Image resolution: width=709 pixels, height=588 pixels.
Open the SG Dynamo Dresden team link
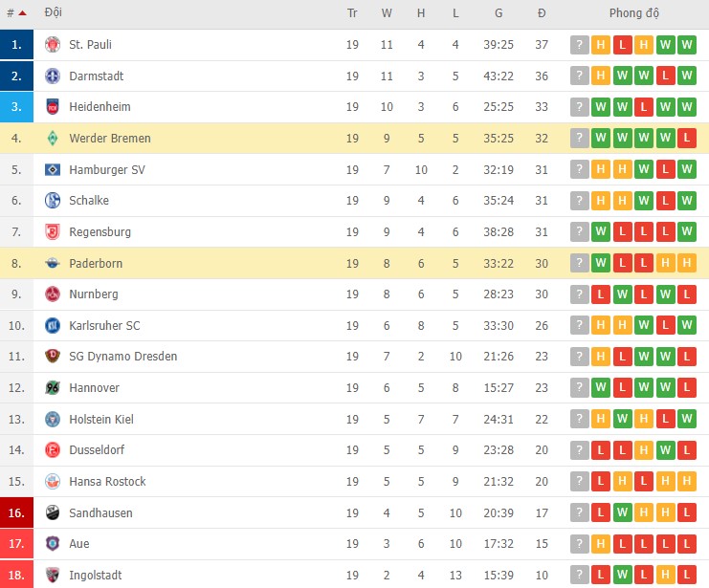click(x=122, y=357)
